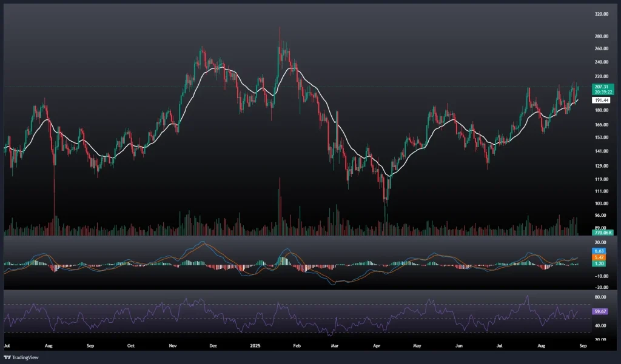Click the Jul label at the axis start
The height and width of the screenshot is (364, 621).
tap(7, 345)
